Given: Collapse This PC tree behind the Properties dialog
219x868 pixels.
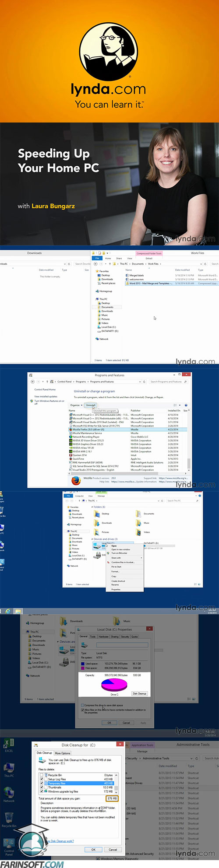Looking at the screenshot, I should pyautogui.click(x=27, y=632).
